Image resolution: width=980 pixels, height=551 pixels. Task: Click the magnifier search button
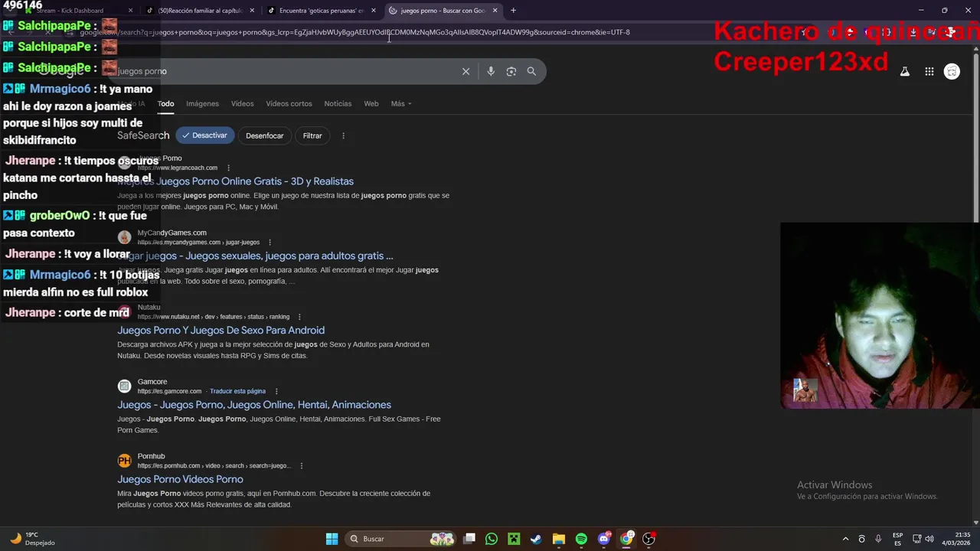click(x=531, y=71)
